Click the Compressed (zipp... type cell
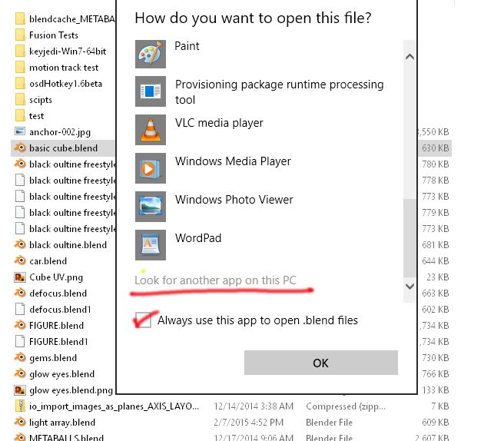The image size is (504, 441). tap(346, 406)
